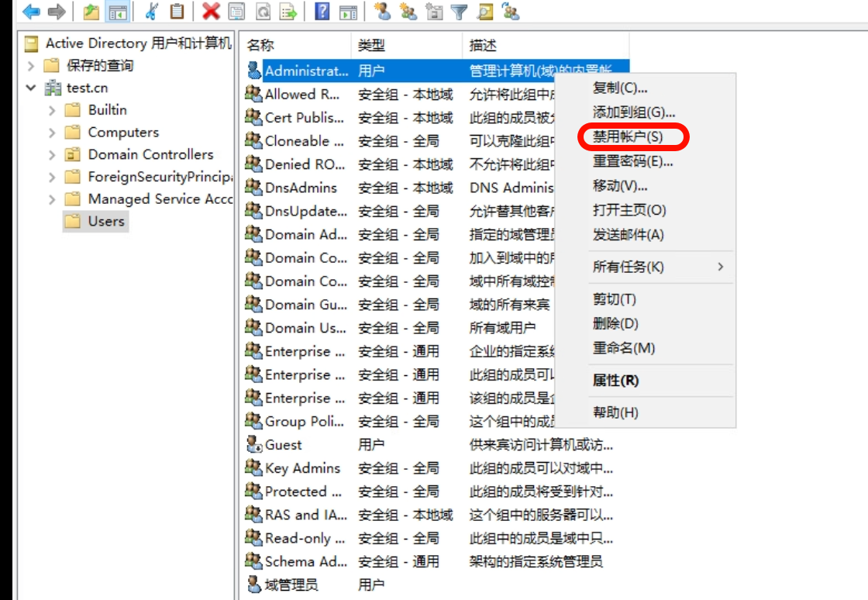
Task: Open properties via the toolbar properties icon
Action: point(237,11)
